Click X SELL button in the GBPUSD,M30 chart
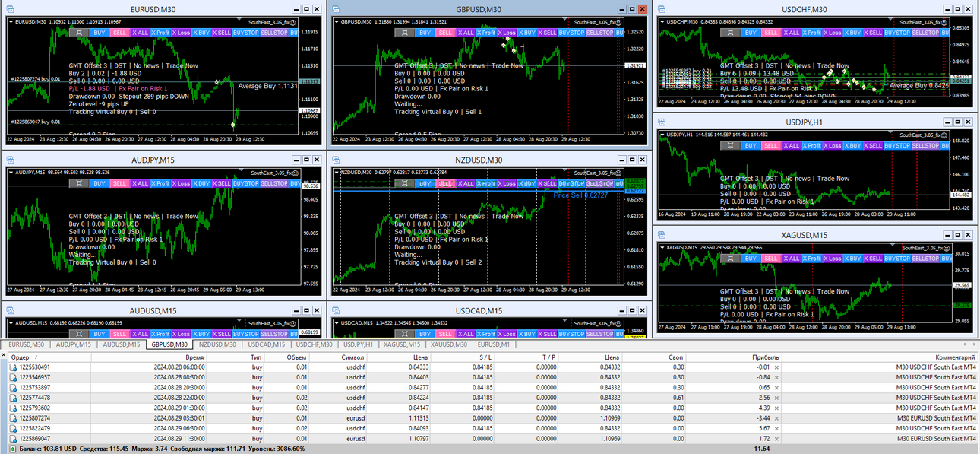 548,33
